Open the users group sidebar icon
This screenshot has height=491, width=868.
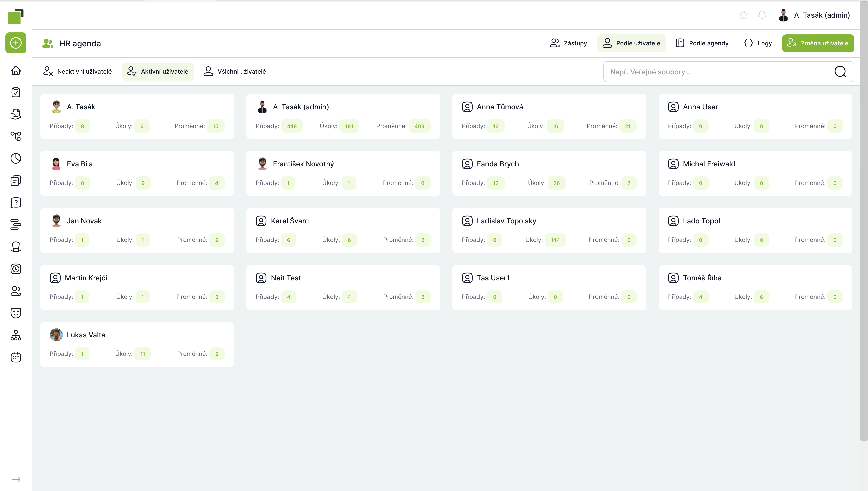tap(16, 291)
